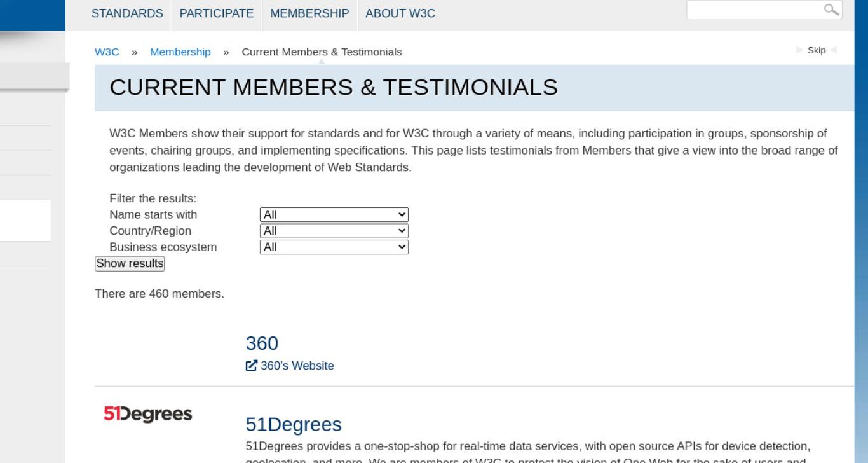Click the 'Filter the results:' label
868x463 pixels.
pyautogui.click(x=153, y=198)
